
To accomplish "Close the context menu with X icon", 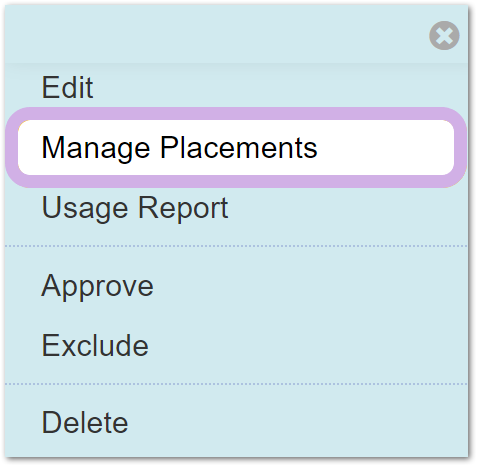I will 444,35.
